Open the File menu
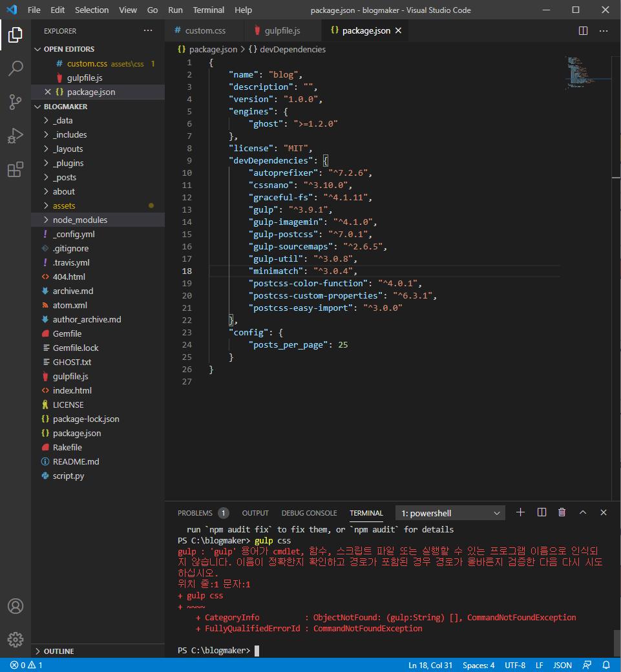The width and height of the screenshot is (621, 672). [34, 10]
